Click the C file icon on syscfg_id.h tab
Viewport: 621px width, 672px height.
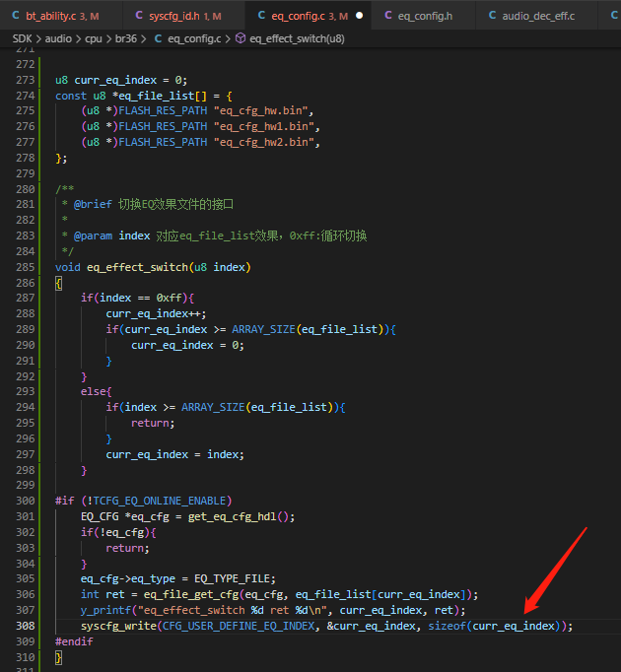pyautogui.click(x=139, y=16)
